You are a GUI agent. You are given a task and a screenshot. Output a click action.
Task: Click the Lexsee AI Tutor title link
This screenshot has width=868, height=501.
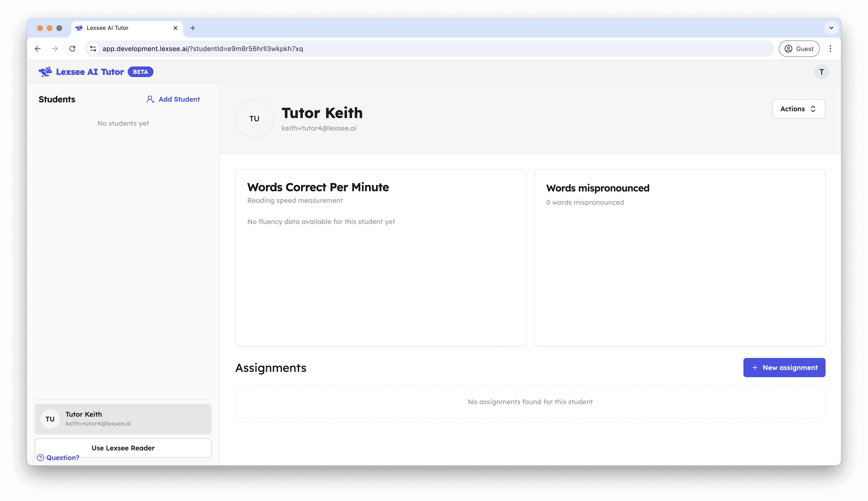(90, 72)
